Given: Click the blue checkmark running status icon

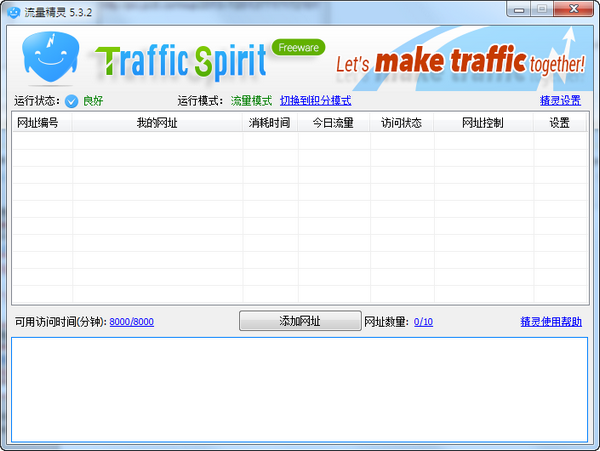Looking at the screenshot, I should [x=71, y=101].
